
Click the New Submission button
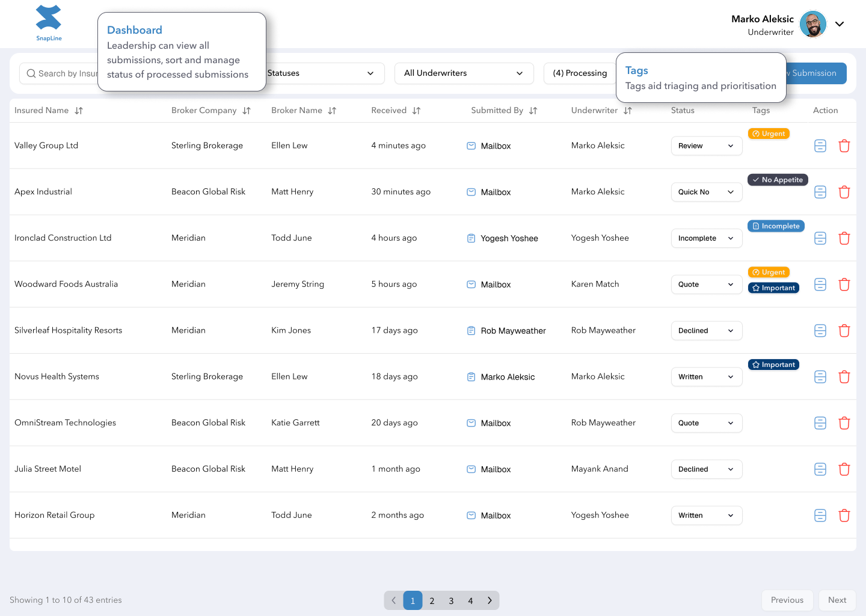pyautogui.click(x=815, y=73)
